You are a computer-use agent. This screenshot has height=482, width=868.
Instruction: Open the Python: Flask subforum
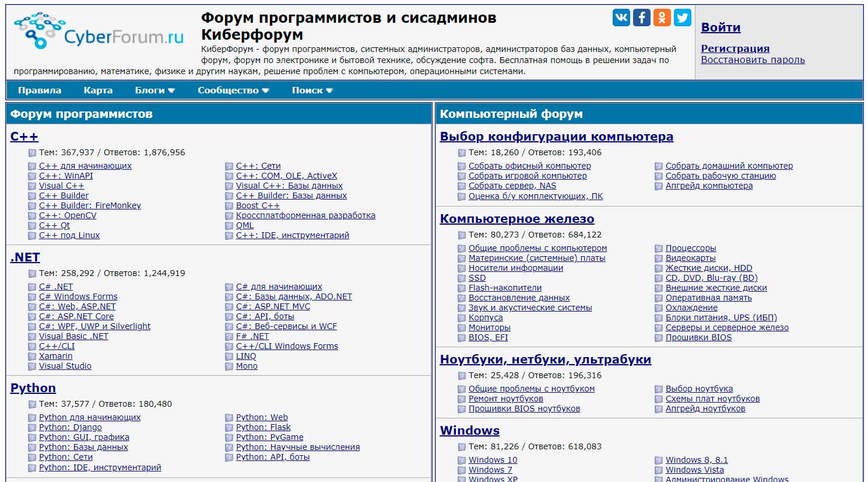(263, 427)
